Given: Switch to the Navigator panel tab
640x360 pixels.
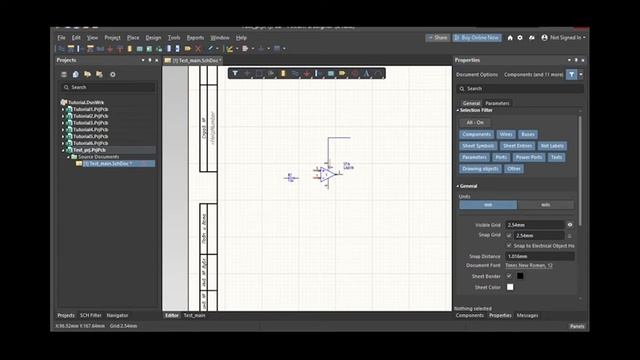Looking at the screenshot, I should point(118,316).
